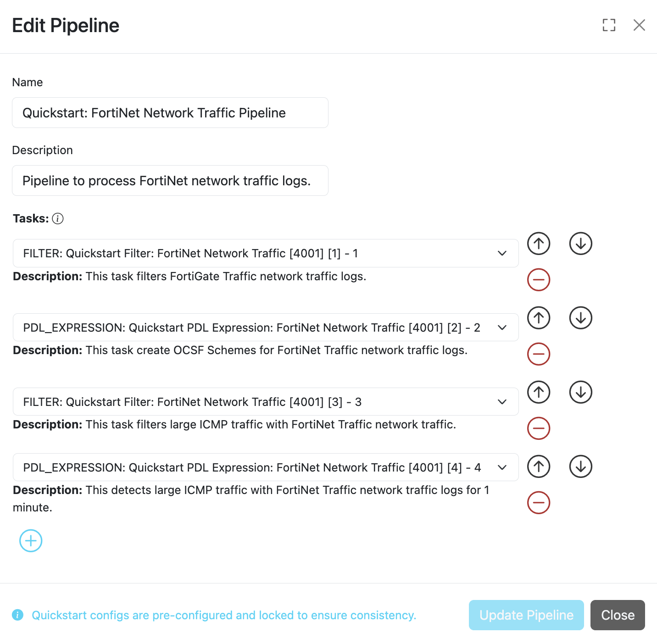Screen dimensions: 657x644
Task: Move PDL_EXPRESSION task 4 up
Action: point(539,466)
